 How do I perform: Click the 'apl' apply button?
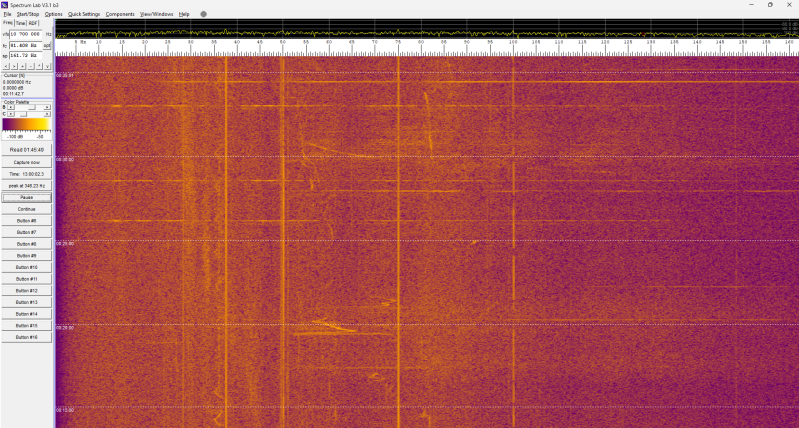47,45
